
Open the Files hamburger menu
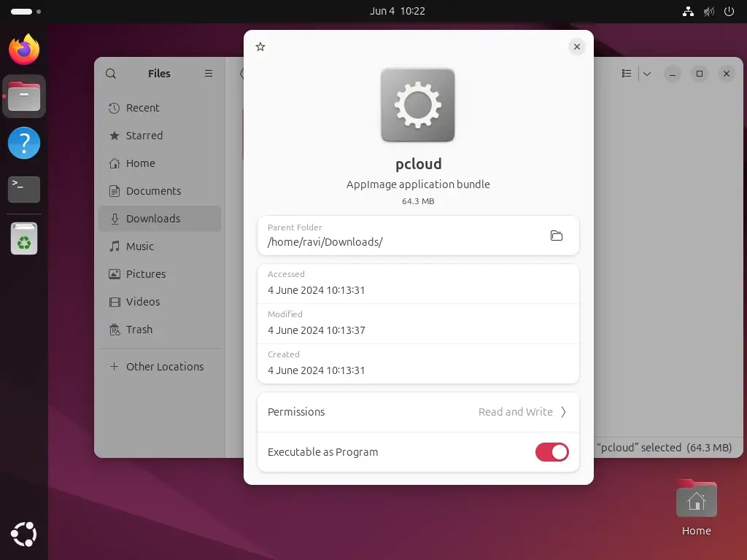pos(208,73)
